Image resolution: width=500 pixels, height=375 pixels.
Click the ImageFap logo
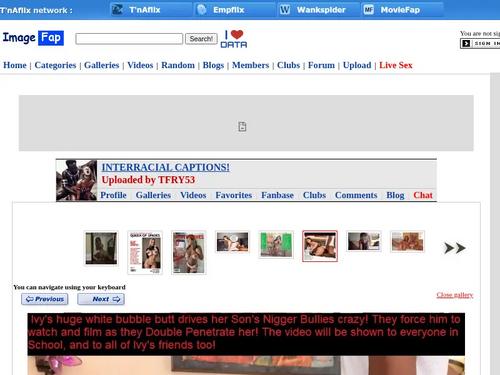[x=33, y=38]
